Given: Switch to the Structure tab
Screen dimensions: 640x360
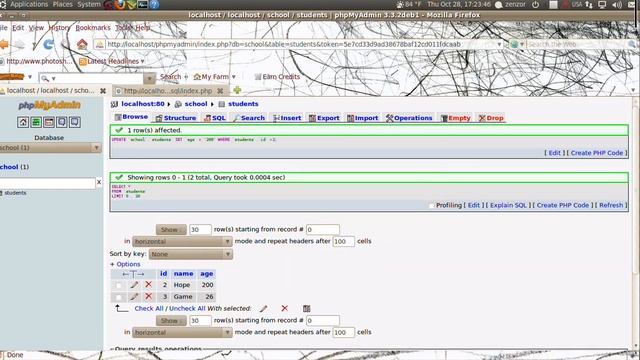Looking at the screenshot, I should 176,118.
